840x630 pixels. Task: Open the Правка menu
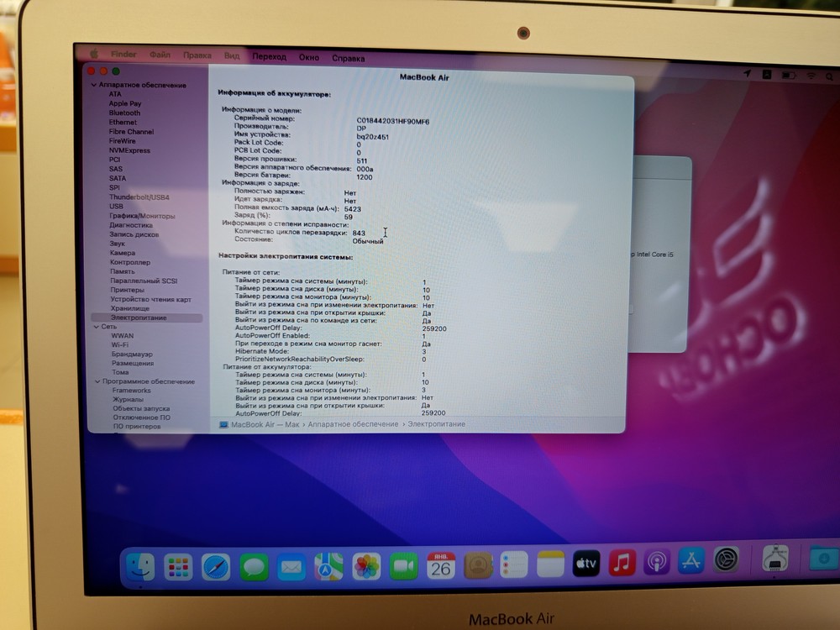coord(197,55)
